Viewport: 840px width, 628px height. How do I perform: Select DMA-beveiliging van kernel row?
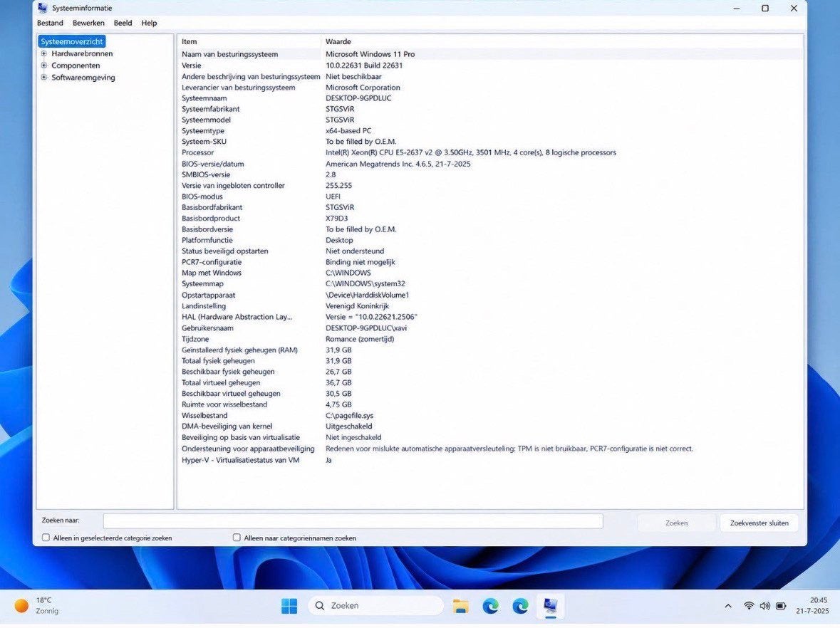coord(490,426)
